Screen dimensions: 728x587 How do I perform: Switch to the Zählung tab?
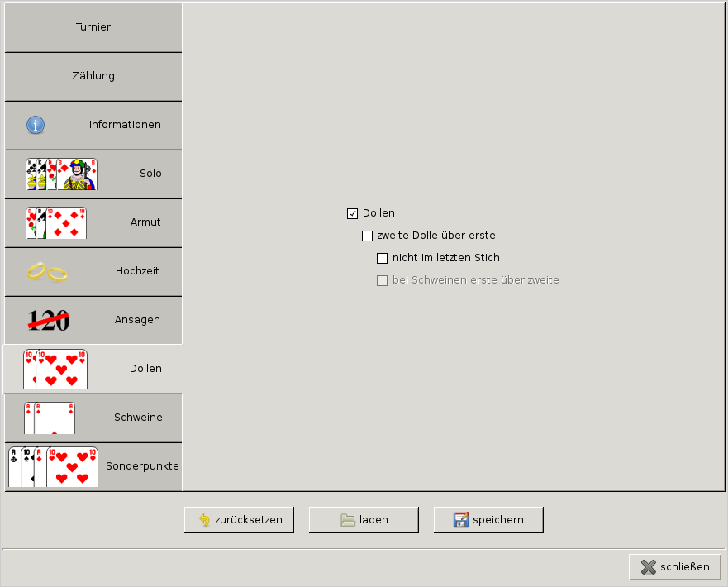coord(93,76)
